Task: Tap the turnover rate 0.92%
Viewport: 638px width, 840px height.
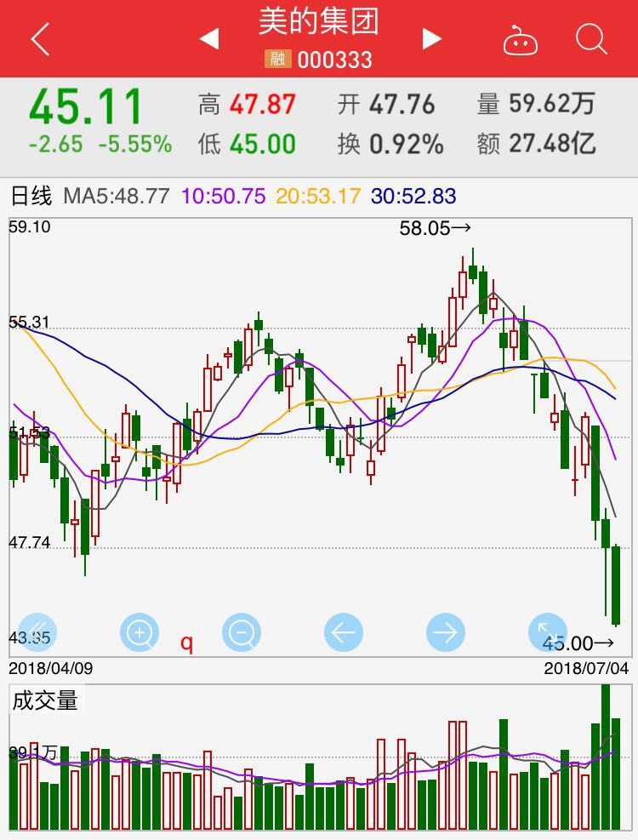Action: pyautogui.click(x=407, y=144)
